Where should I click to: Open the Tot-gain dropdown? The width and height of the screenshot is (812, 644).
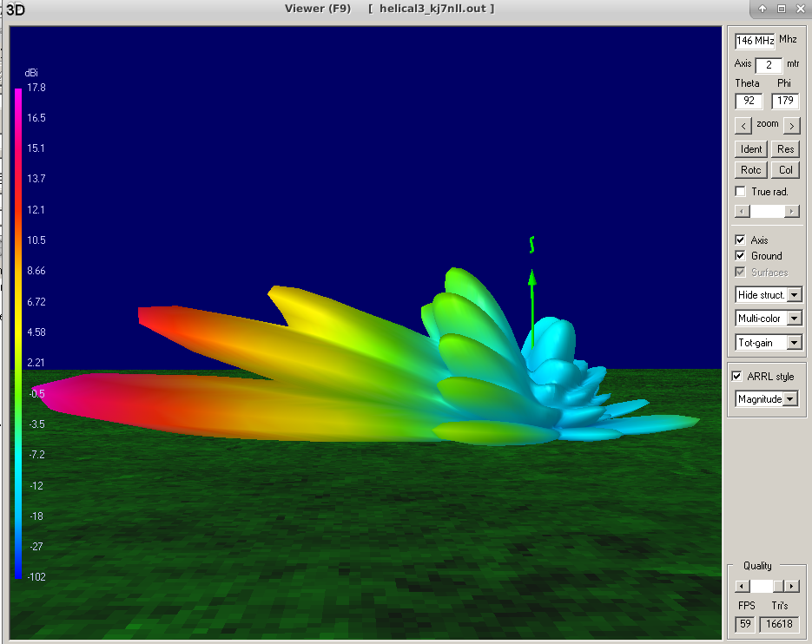(769, 342)
